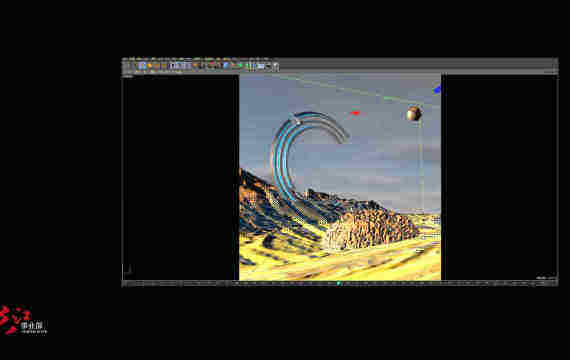Click the pale blue-white square toolbar icon
The image size is (570, 360).
[260, 66]
